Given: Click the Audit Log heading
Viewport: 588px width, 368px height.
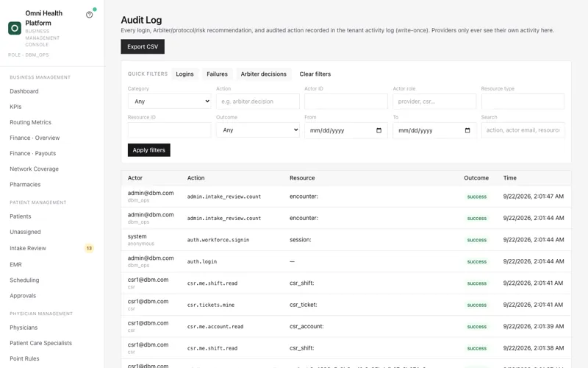Looking at the screenshot, I should 141,21.
